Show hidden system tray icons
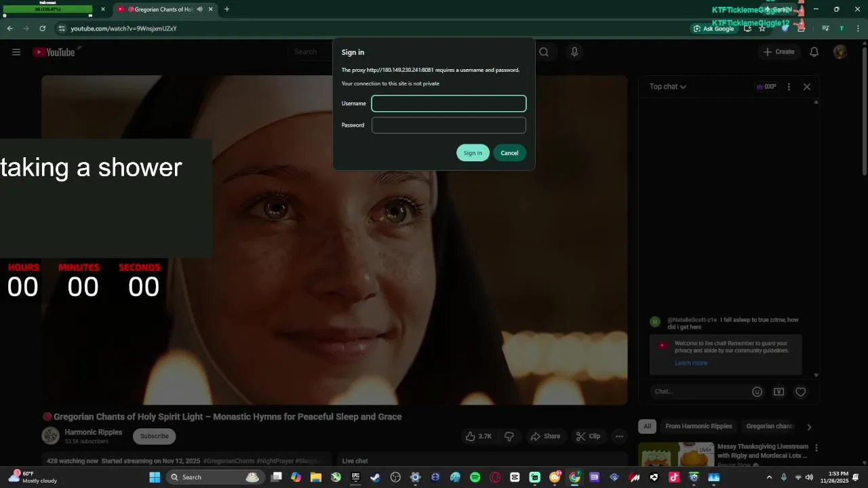868x488 pixels. pyautogui.click(x=769, y=477)
